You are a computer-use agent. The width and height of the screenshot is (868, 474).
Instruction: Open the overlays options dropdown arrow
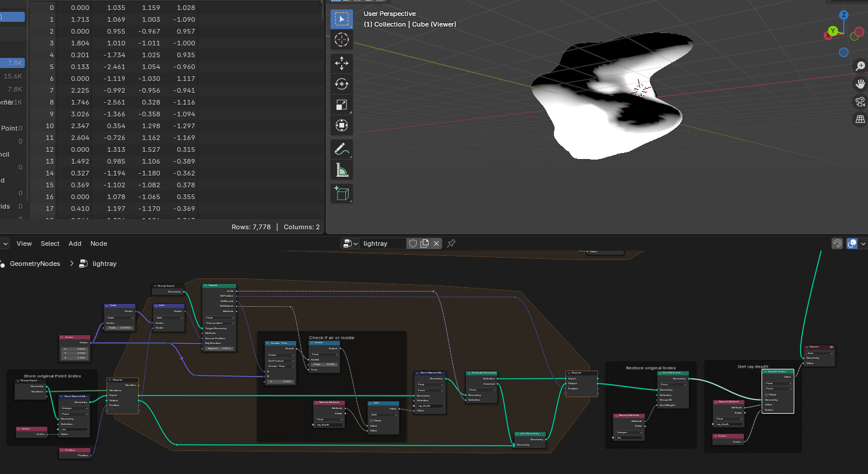(863, 244)
